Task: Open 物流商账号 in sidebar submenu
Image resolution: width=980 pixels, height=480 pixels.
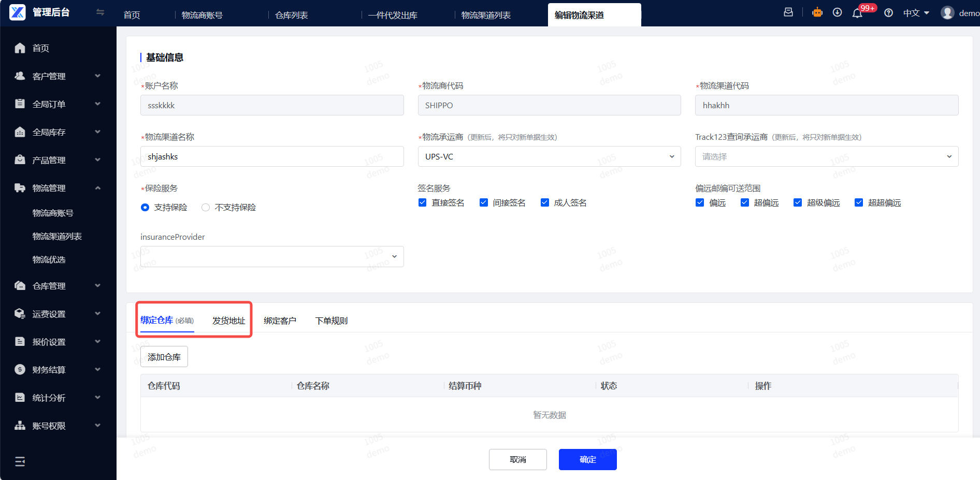Action: (53, 213)
